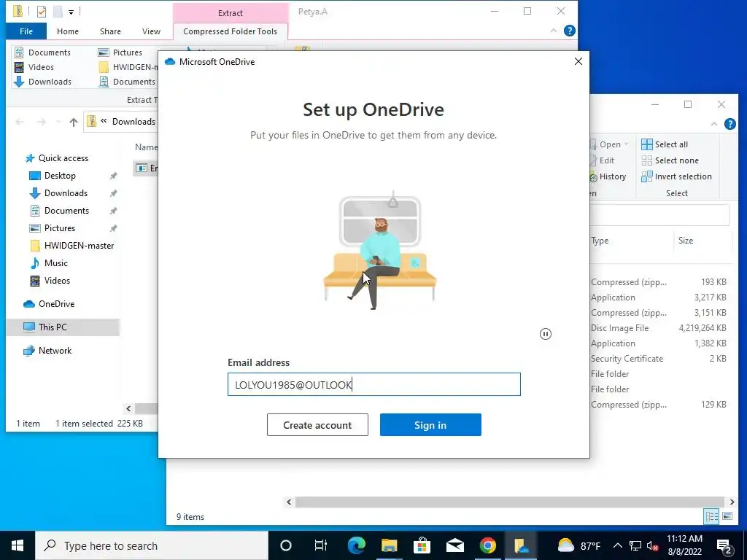Launch Google Chrome from the taskbar
This screenshot has width=747, height=560.
(488, 545)
